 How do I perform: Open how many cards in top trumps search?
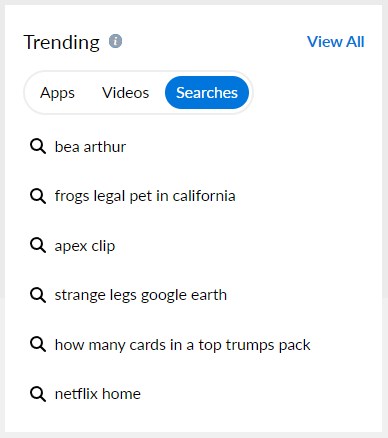pos(182,345)
